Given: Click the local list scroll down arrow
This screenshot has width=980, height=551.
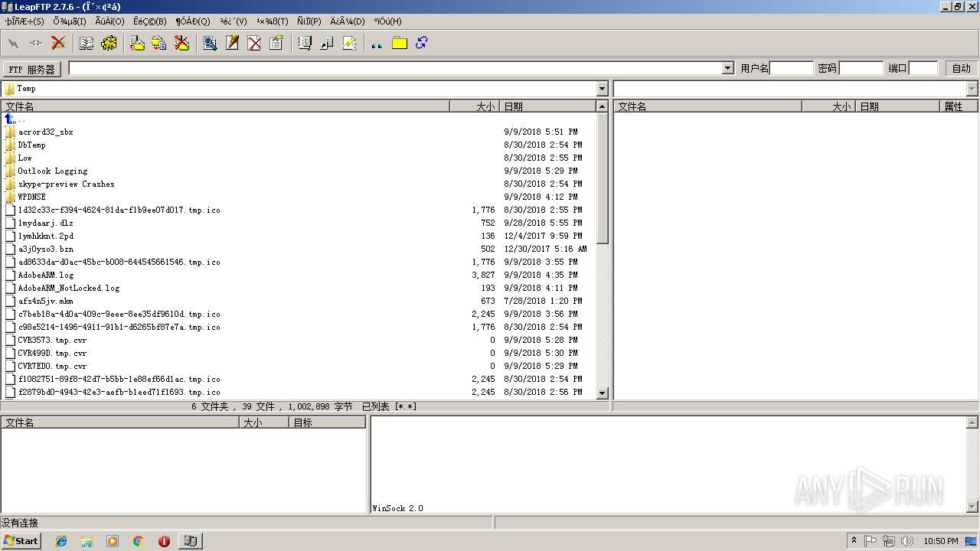Looking at the screenshot, I should click(602, 393).
